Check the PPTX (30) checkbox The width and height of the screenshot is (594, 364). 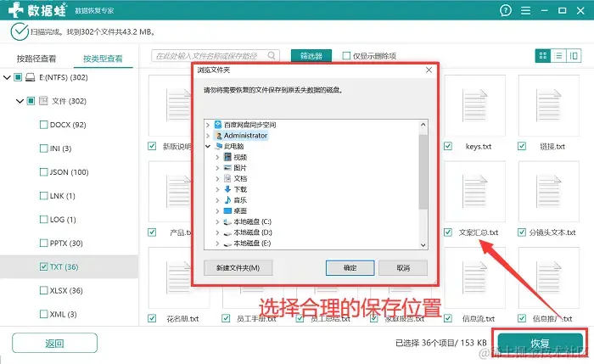click(43, 243)
